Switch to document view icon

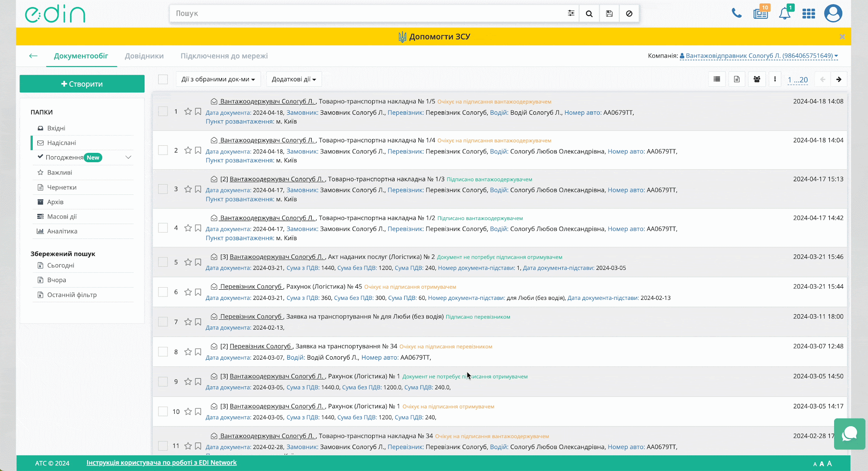[x=737, y=79]
